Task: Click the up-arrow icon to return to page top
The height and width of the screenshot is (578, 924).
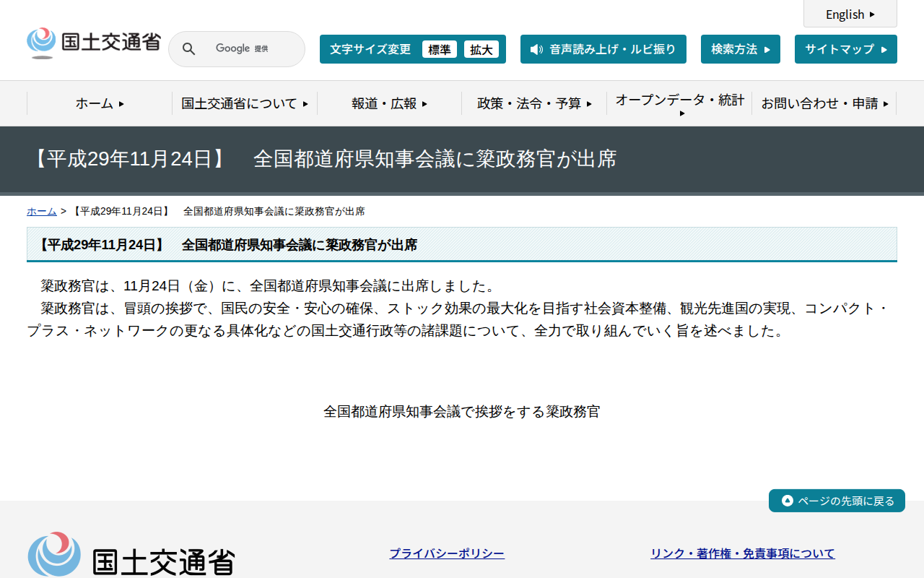Action: (x=786, y=500)
